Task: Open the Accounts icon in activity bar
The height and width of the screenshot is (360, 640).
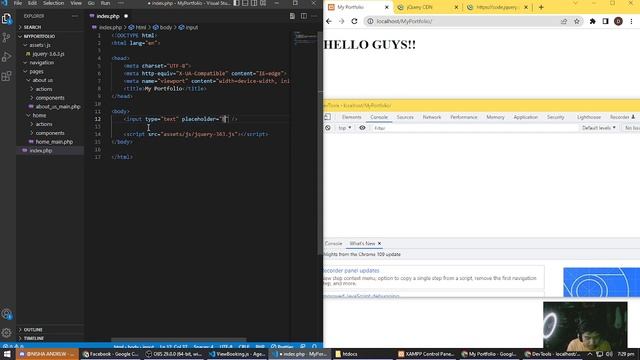Action: [7, 314]
